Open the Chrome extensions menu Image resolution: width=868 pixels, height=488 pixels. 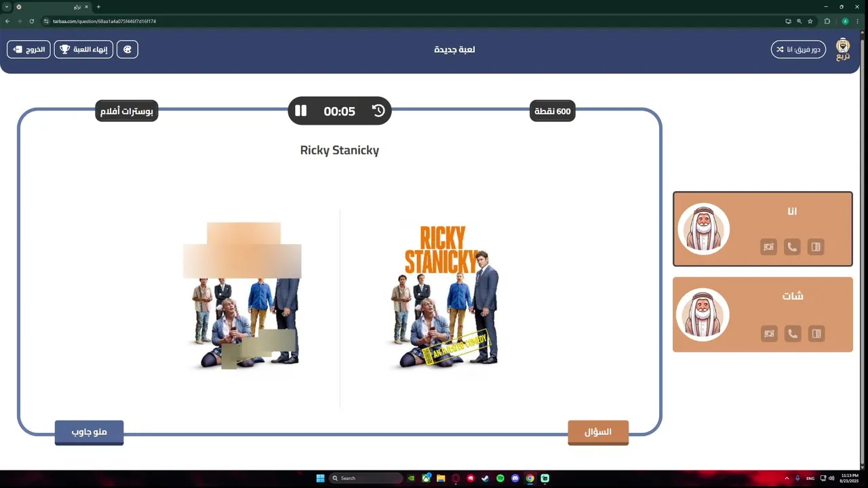point(827,21)
